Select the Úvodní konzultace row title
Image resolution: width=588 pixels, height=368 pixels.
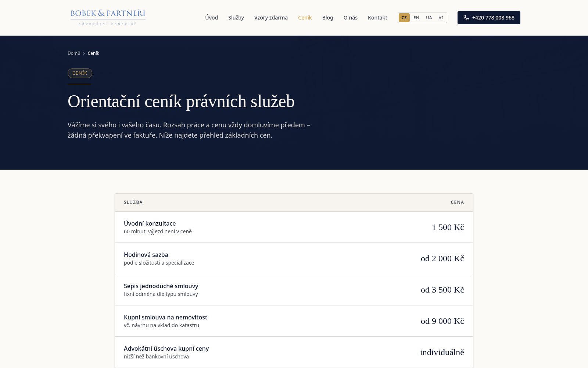coord(150,223)
